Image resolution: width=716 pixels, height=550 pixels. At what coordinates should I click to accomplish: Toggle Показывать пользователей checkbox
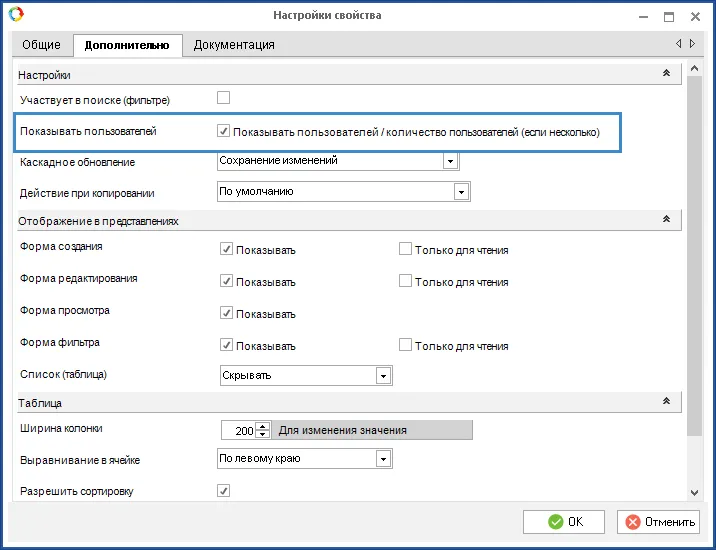(224, 131)
